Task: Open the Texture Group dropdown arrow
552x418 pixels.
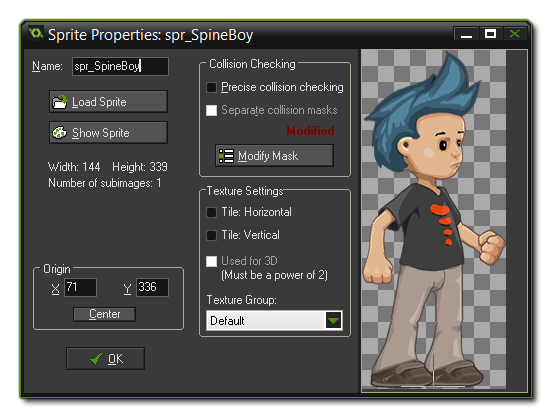Action: click(x=333, y=320)
